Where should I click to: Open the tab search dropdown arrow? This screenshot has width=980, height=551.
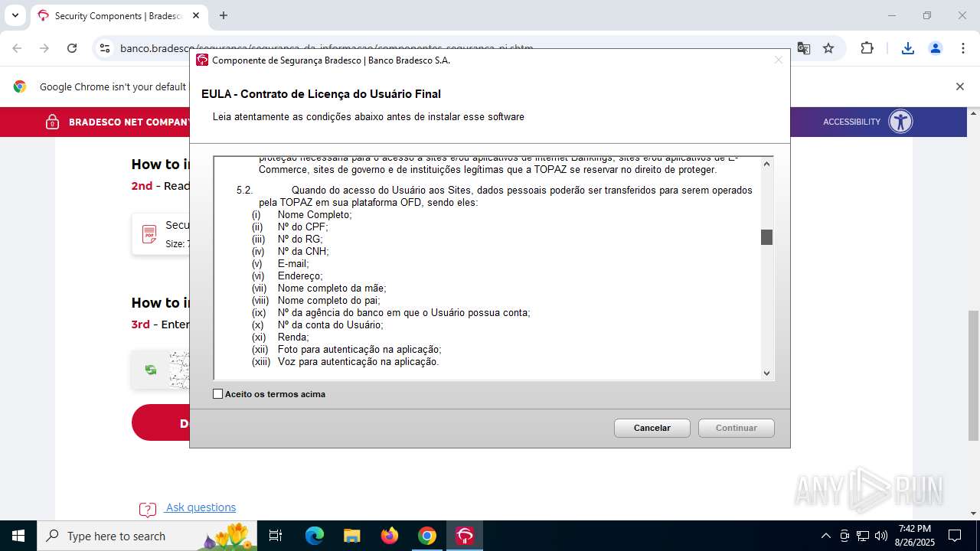15,15
